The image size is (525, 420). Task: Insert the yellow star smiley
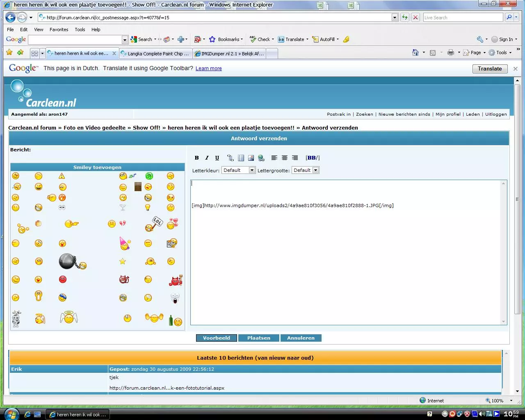pos(122,261)
